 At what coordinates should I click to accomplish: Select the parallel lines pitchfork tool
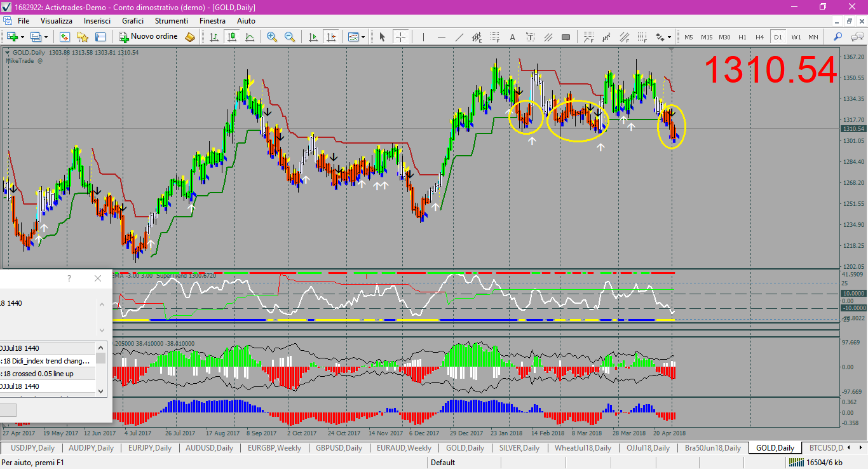[x=548, y=37]
